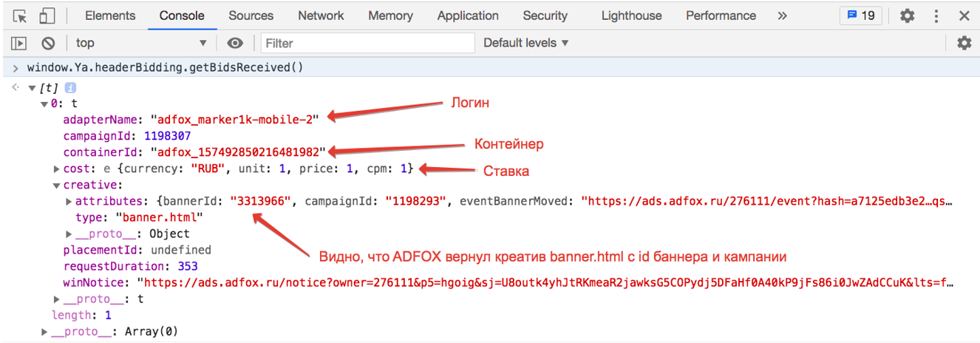The width and height of the screenshot is (980, 343).
Task: Show the console sidebar panel
Action: (20, 44)
